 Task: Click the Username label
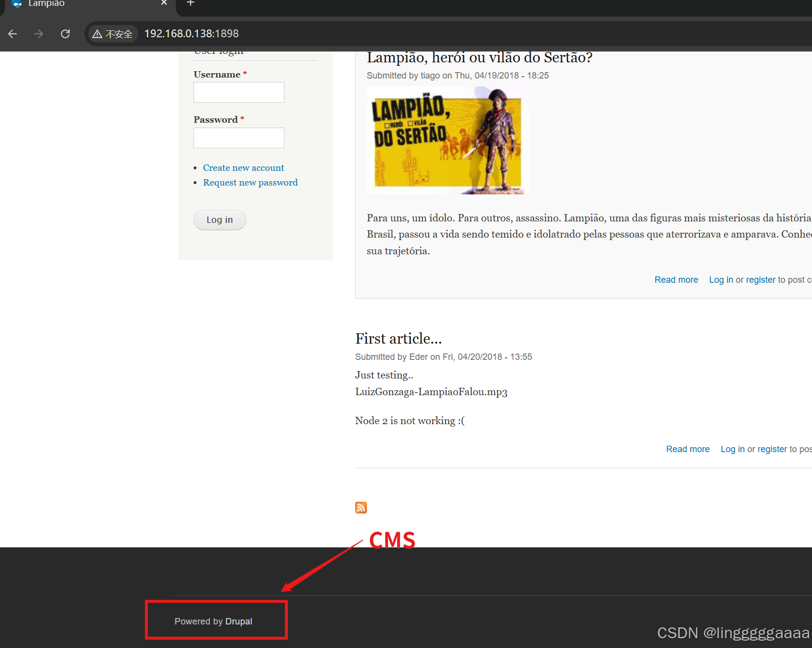click(217, 75)
